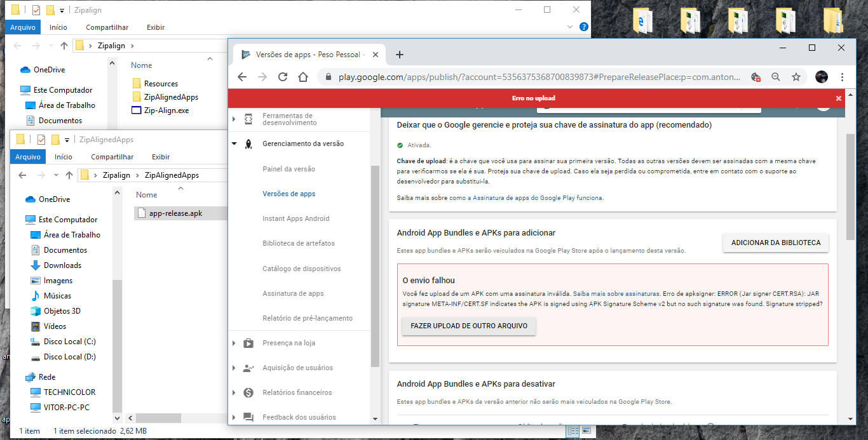Open the Chrome profile avatar

point(822,77)
